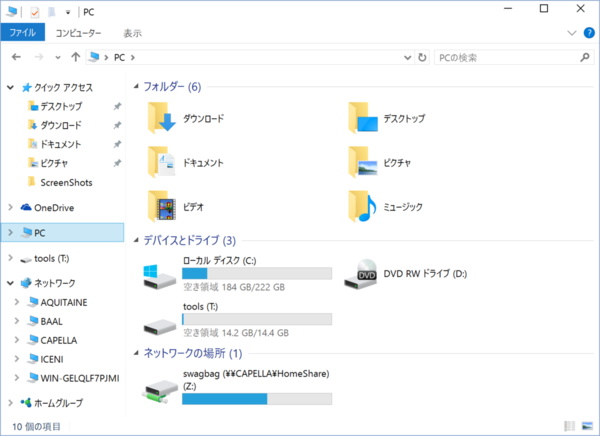Image resolution: width=600 pixels, height=436 pixels.
Task: Refresh the PC view
Action: pos(422,57)
